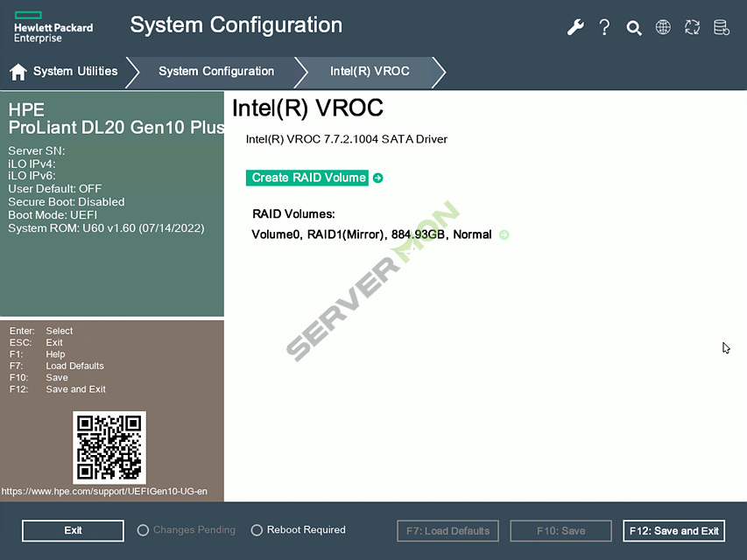Click the 'Intel(R) VROC' page heading
747x560 pixels.
307,108
